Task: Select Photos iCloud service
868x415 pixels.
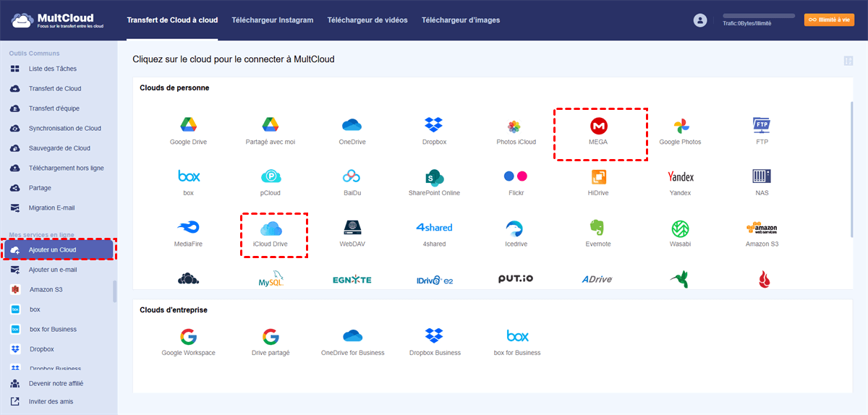Action: 516,125
